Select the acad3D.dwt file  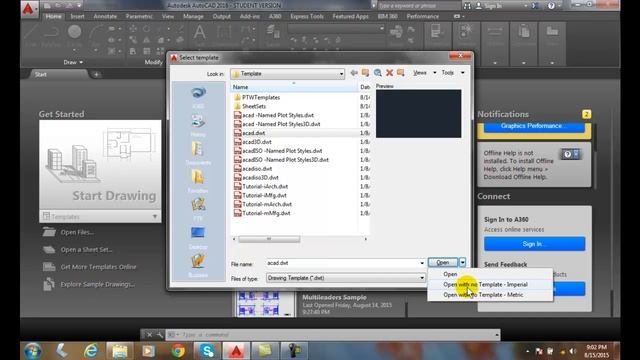point(257,142)
